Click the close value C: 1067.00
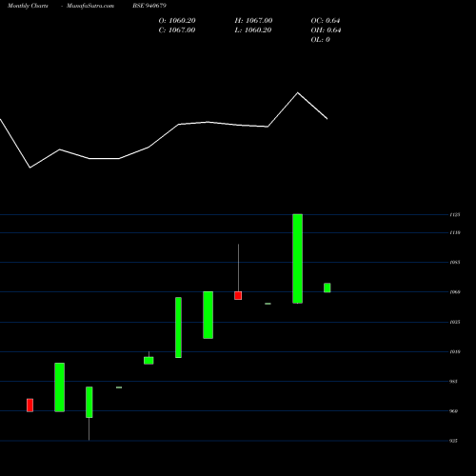This screenshot has height=476, width=476. pyautogui.click(x=177, y=30)
